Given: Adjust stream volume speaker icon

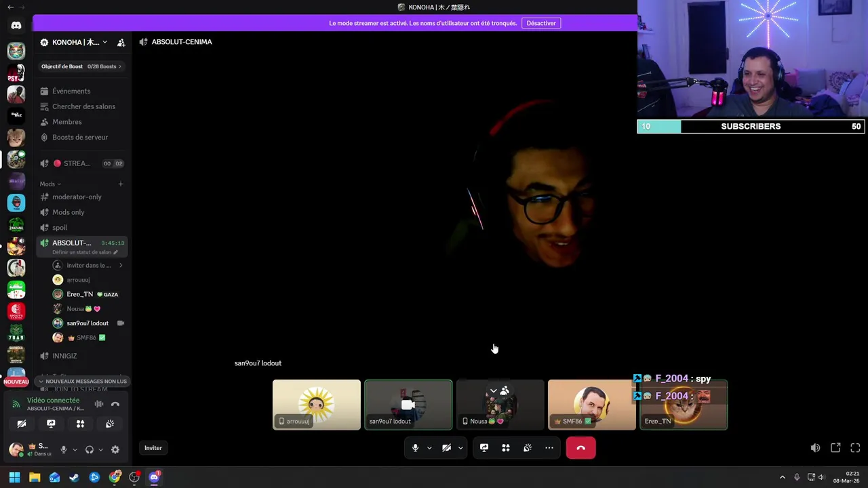Looking at the screenshot, I should click(x=815, y=448).
